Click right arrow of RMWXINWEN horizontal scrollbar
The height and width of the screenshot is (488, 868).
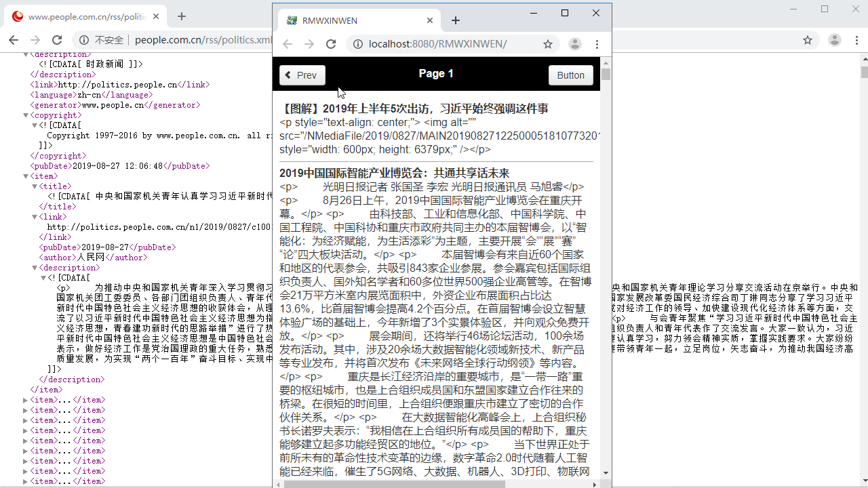pos(595,484)
